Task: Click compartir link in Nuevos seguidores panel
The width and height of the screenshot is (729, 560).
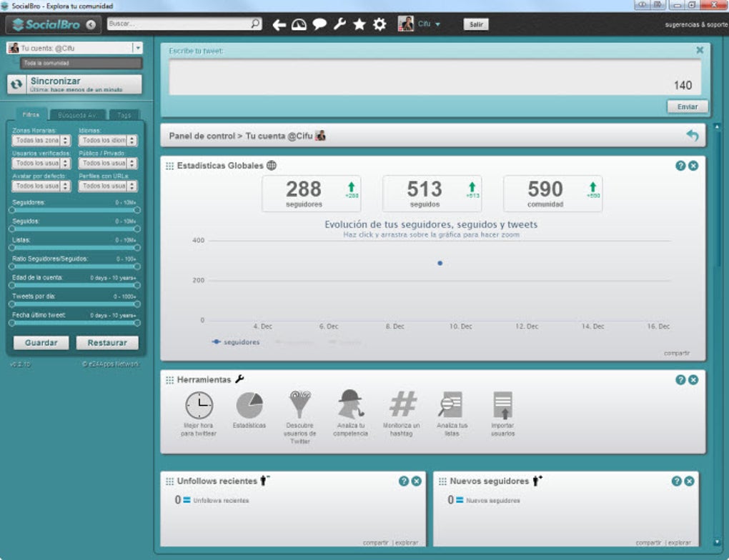Action: coord(648,542)
